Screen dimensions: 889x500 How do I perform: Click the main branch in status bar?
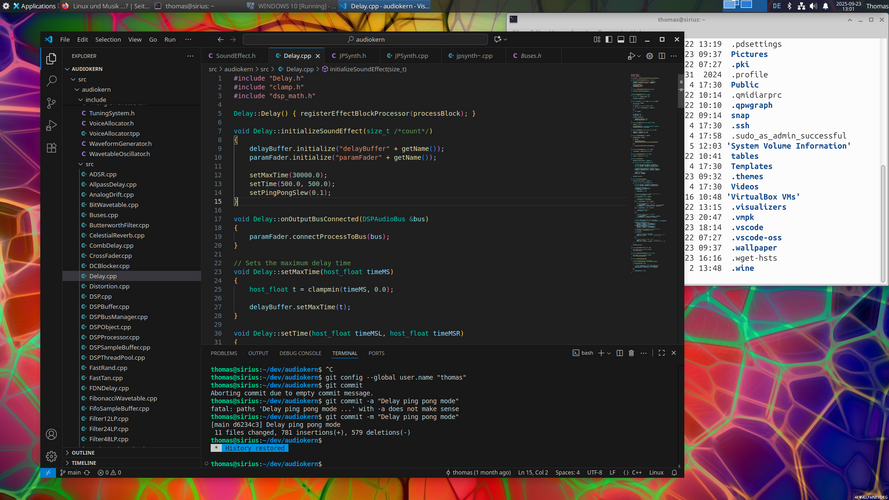click(72, 472)
